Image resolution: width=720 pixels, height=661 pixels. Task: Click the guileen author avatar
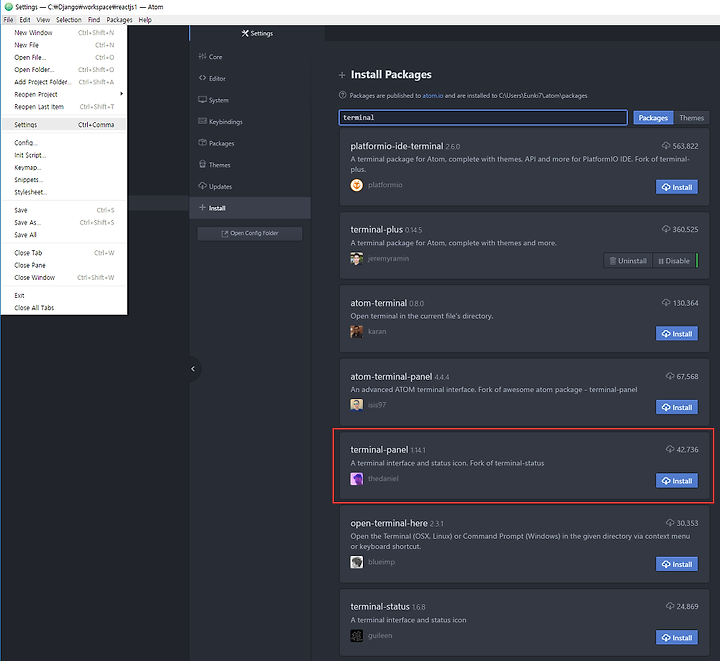[x=357, y=635]
